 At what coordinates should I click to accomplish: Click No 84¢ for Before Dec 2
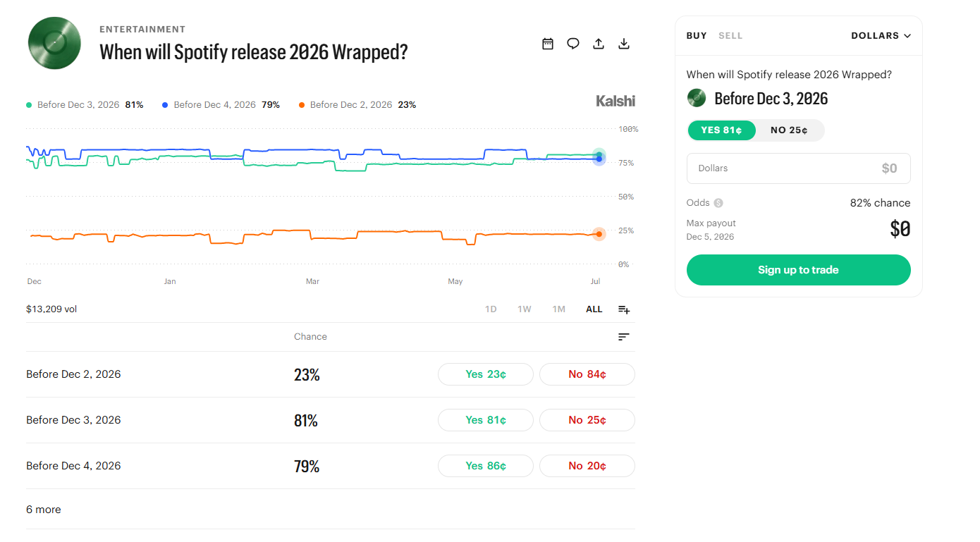pos(587,374)
